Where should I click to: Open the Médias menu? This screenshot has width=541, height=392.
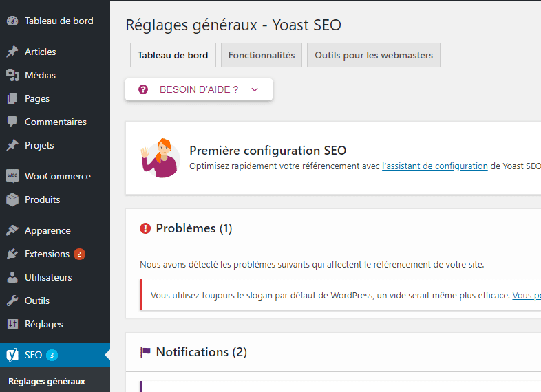55,75
